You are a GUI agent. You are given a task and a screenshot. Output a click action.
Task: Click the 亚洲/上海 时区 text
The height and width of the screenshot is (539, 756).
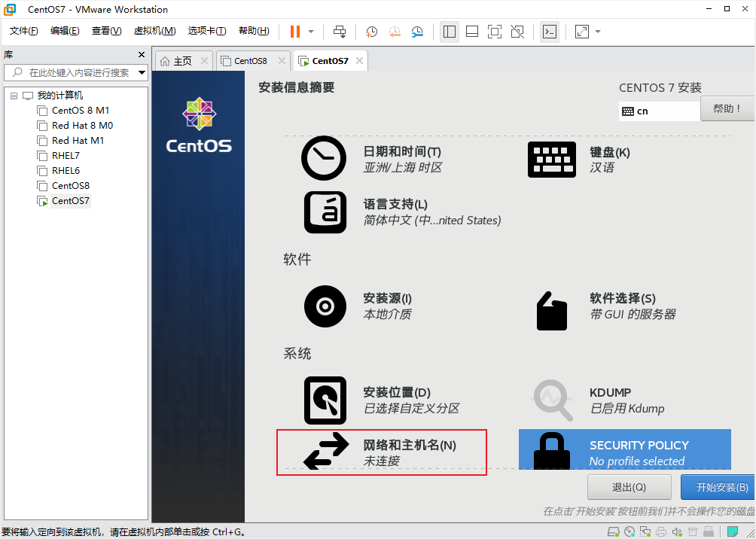click(x=403, y=168)
